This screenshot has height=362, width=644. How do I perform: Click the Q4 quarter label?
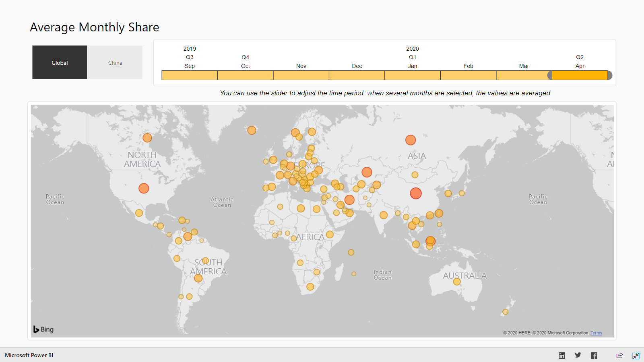click(x=246, y=57)
